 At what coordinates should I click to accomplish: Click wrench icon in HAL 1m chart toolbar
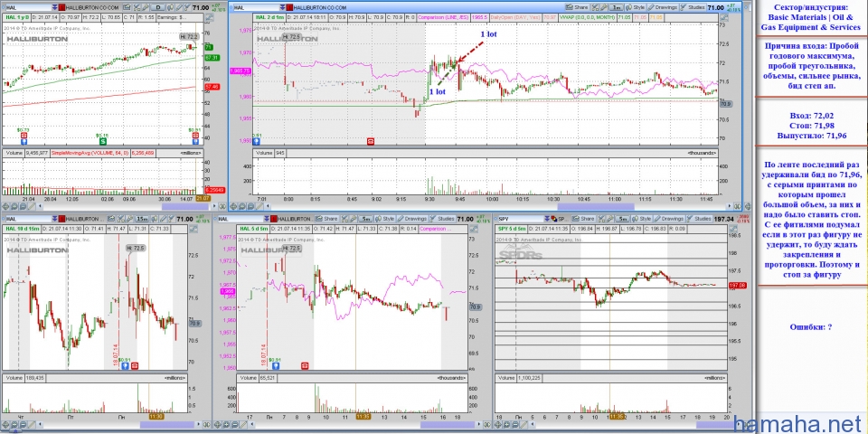603,7
